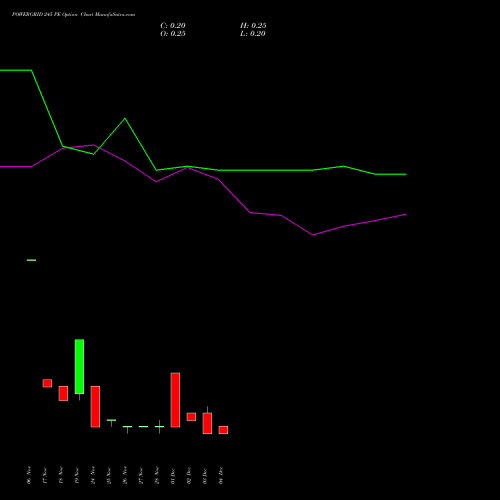
Task: Select the tall red candle on 01 Dec
Action: [175, 400]
